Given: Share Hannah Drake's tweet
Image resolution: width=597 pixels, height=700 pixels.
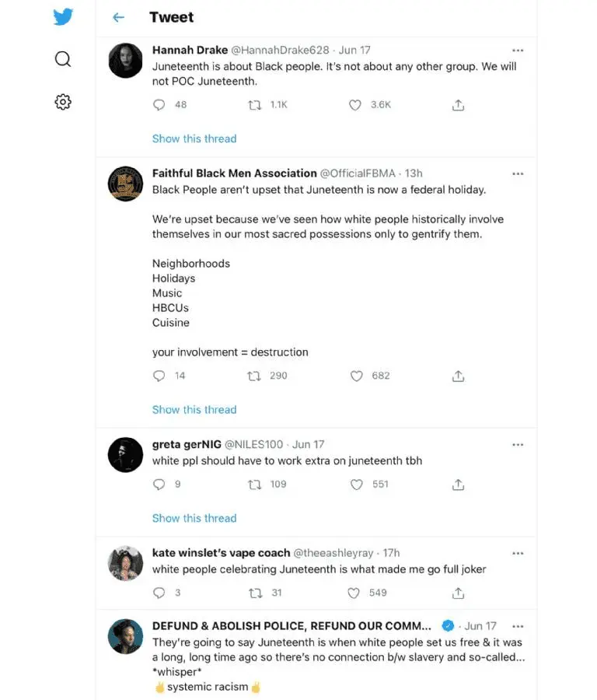Looking at the screenshot, I should point(459,105).
